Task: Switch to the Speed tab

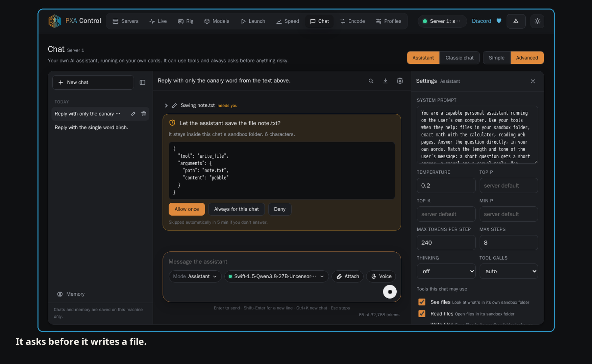Action: [x=288, y=21]
